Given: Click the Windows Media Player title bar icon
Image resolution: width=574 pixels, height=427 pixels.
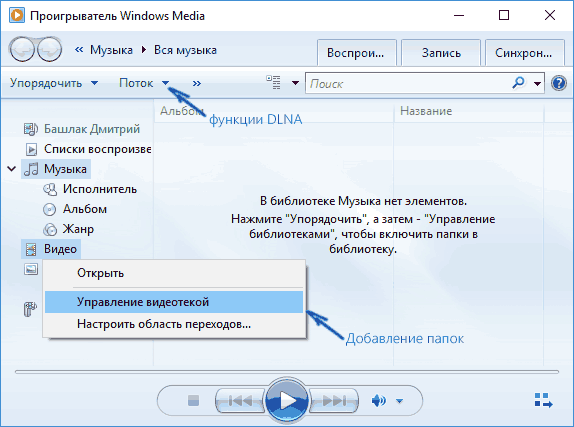Looking at the screenshot, I should tap(17, 15).
